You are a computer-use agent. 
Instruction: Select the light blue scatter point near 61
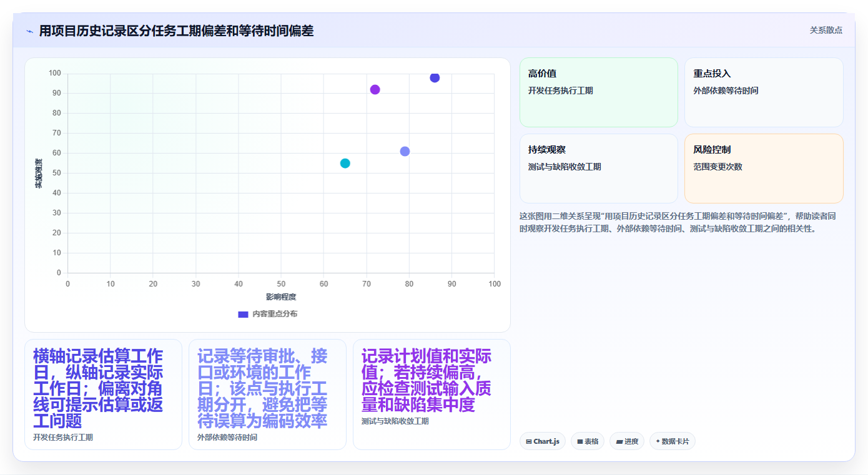click(405, 151)
